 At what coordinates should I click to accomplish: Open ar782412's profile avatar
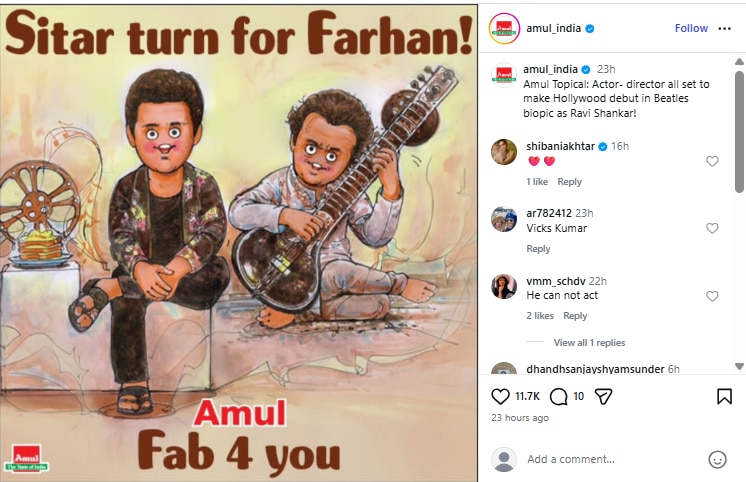(x=504, y=219)
